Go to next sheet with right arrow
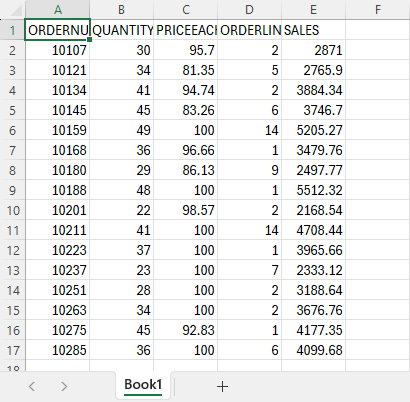This screenshot has width=410, height=402. [x=64, y=387]
